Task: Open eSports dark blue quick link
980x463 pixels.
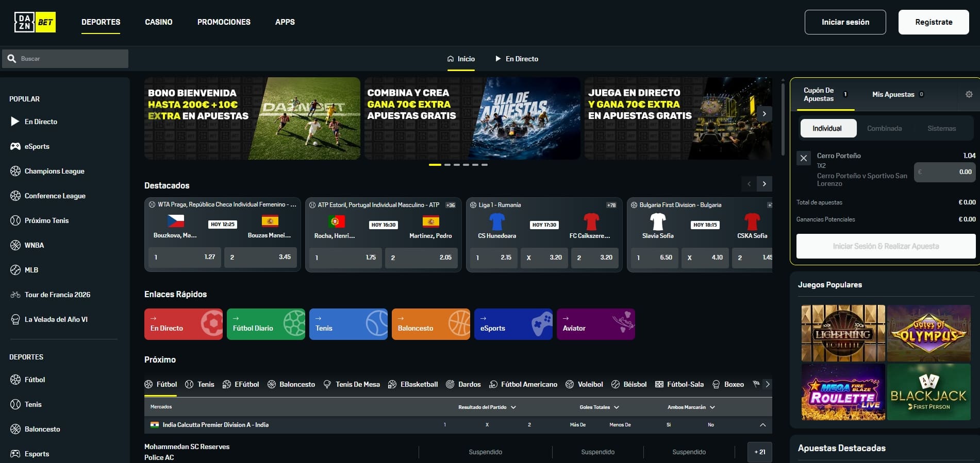Action: pyautogui.click(x=513, y=324)
